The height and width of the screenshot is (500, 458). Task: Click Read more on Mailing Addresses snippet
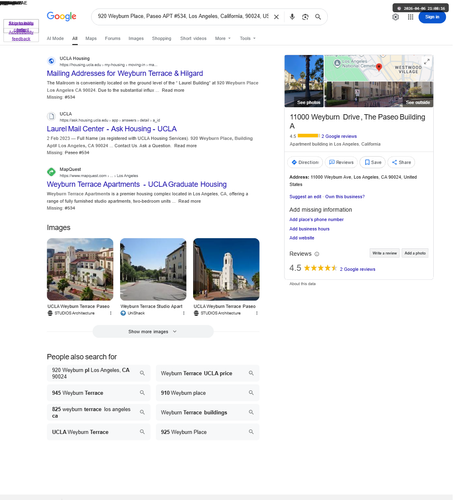click(x=173, y=90)
